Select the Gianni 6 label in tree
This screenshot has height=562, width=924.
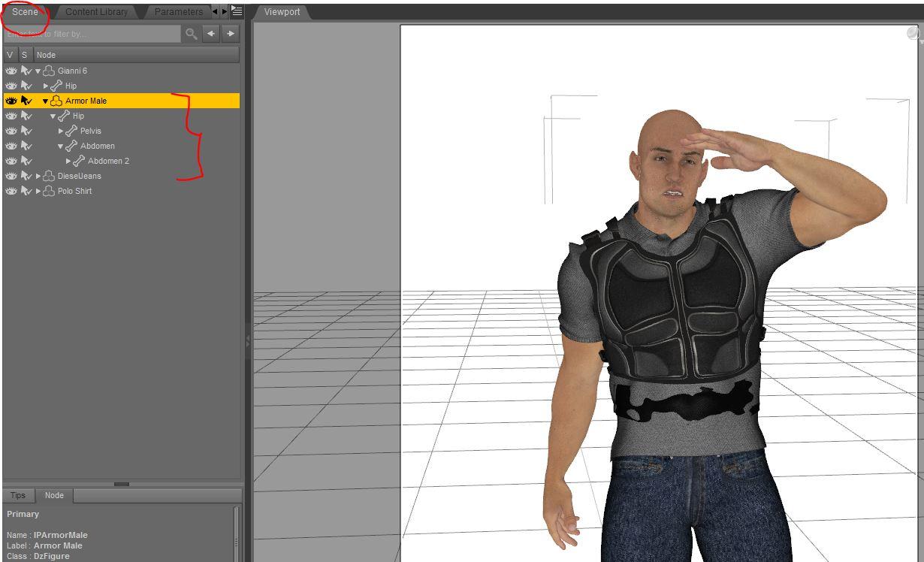[x=72, y=71]
